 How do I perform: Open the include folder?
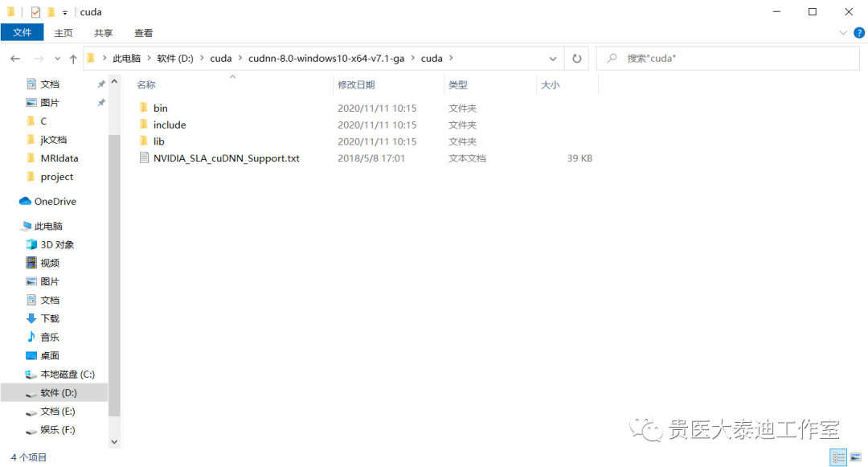(x=170, y=125)
